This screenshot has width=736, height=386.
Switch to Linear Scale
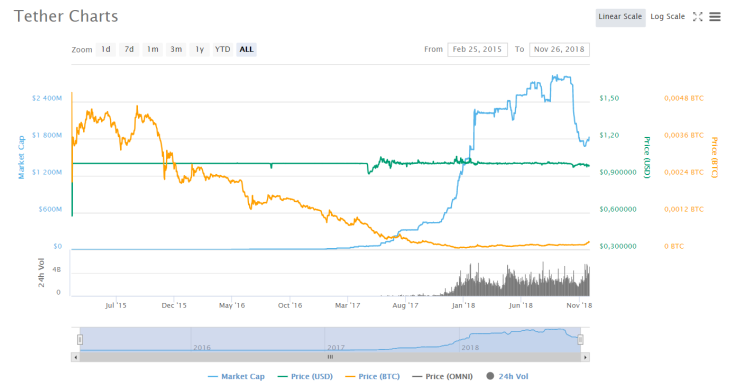tap(620, 17)
